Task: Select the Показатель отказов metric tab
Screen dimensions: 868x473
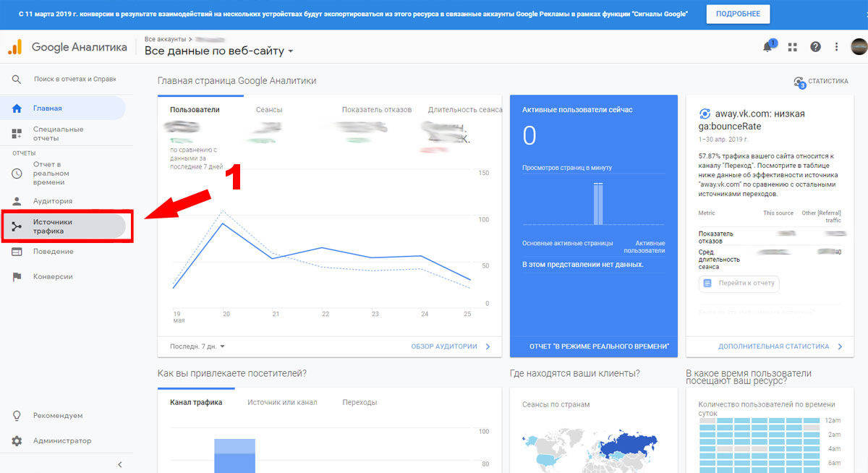Action: click(377, 110)
